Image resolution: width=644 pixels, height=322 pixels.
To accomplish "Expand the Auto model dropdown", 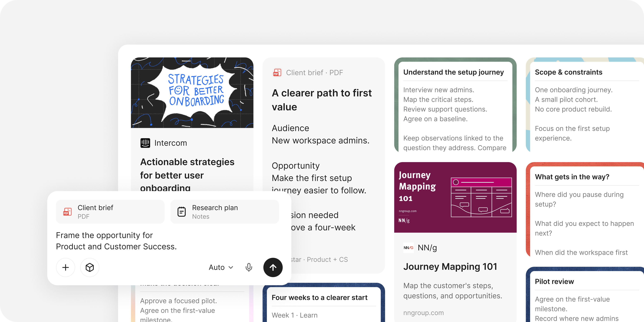I will [x=221, y=267].
